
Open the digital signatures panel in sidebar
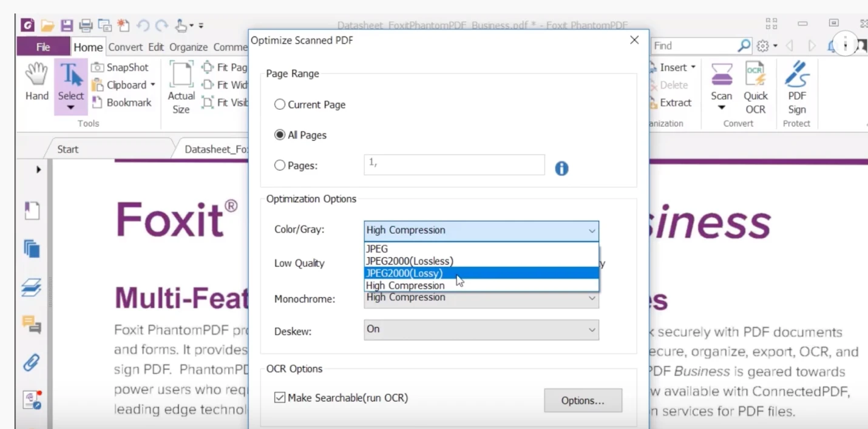point(32,400)
